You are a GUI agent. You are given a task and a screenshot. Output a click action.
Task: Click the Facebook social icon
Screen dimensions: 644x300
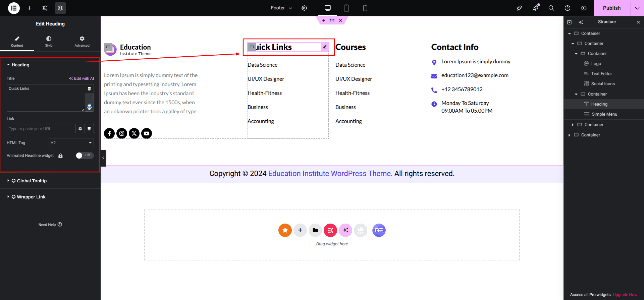(109, 133)
